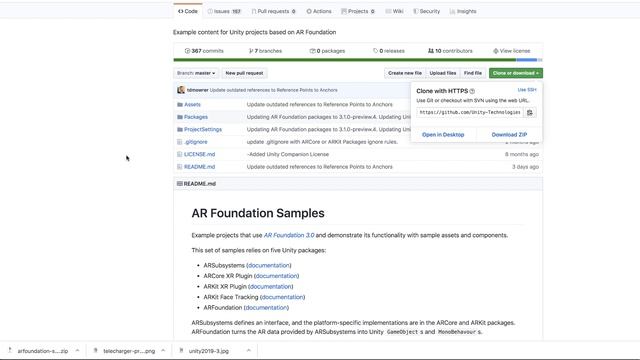Expand options for telecharger png download
The image size is (640, 360).
pos(163,351)
